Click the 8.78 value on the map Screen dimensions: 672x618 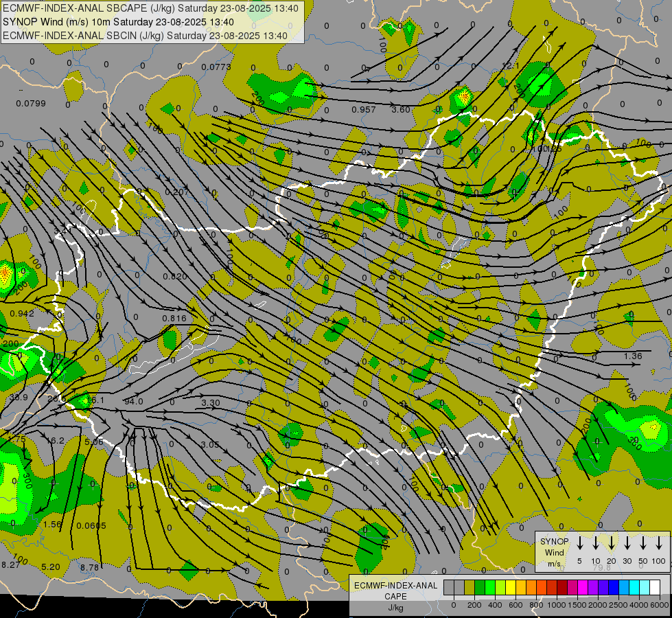pyautogui.click(x=89, y=567)
